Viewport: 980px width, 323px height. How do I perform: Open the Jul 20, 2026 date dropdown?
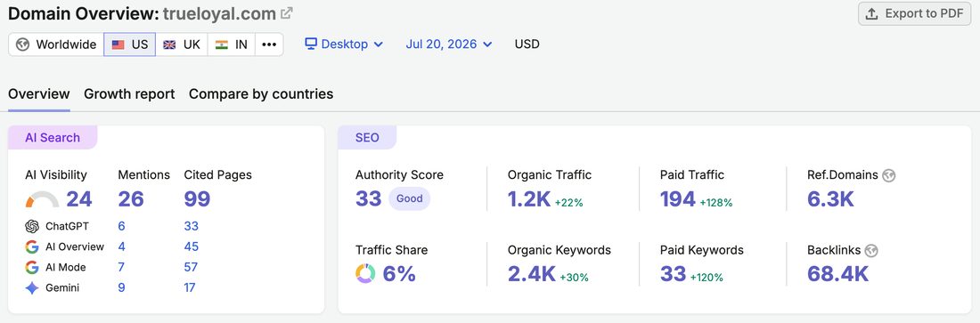tap(449, 44)
